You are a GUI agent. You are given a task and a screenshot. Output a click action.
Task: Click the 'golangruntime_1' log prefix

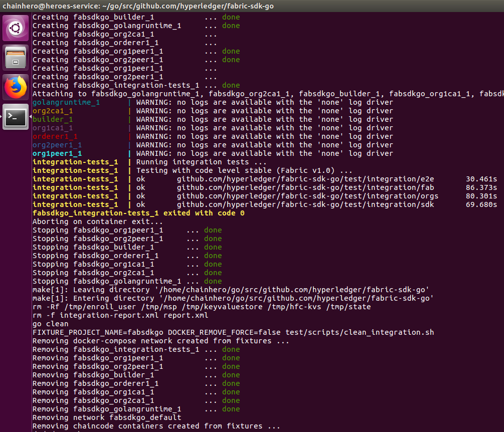point(66,102)
